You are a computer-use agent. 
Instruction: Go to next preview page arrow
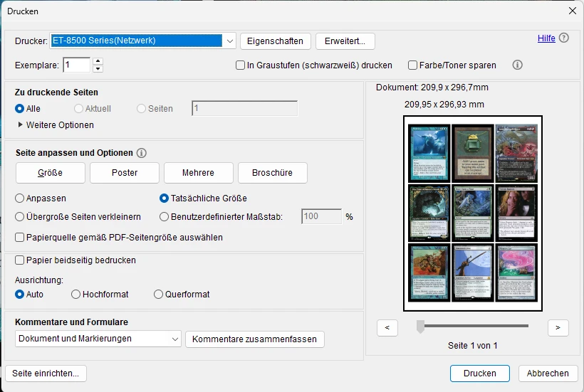[x=558, y=328]
